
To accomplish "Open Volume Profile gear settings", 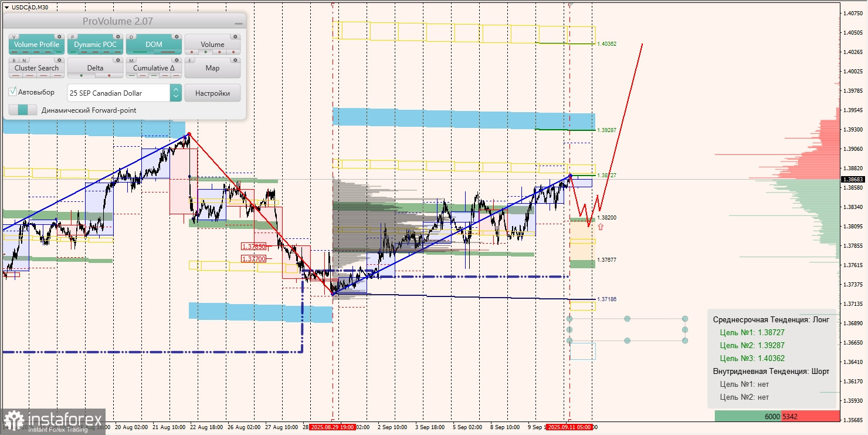I will 59,36.
